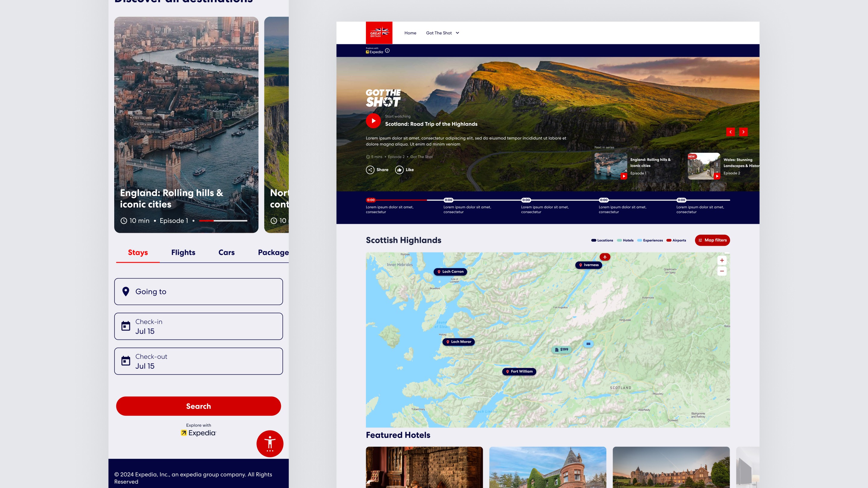Click the red airport marker above Inverness
The image size is (868, 488).
tap(605, 257)
